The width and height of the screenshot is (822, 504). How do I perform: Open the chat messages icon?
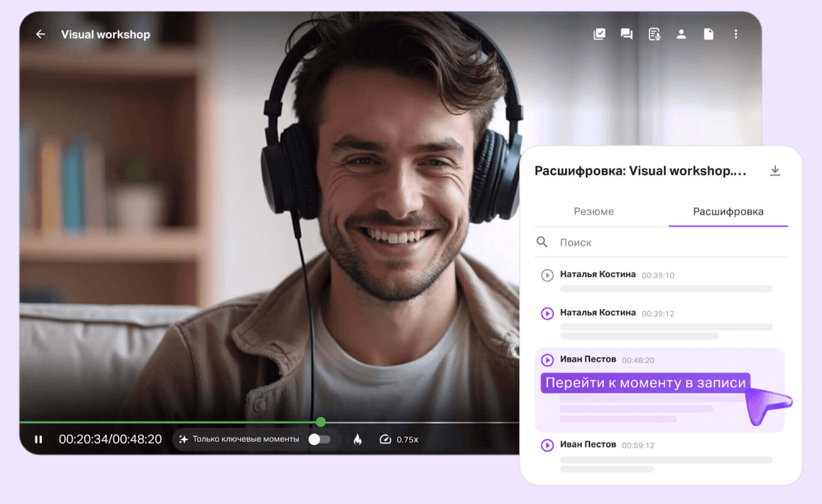(626, 34)
